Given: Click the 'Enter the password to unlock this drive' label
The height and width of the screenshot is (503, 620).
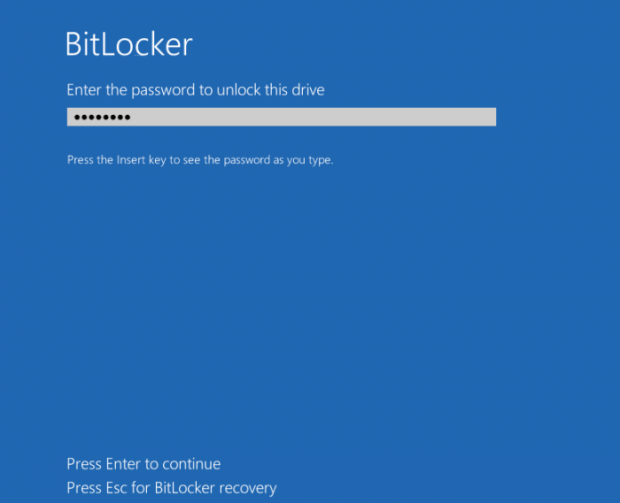Looking at the screenshot, I should [195, 90].
